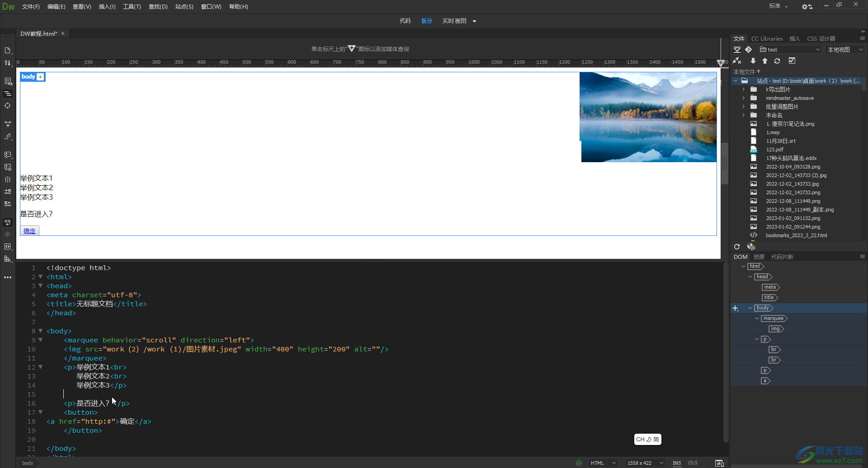
Task: Open Customize Toolbar three-dots icon
Action: pos(8,277)
